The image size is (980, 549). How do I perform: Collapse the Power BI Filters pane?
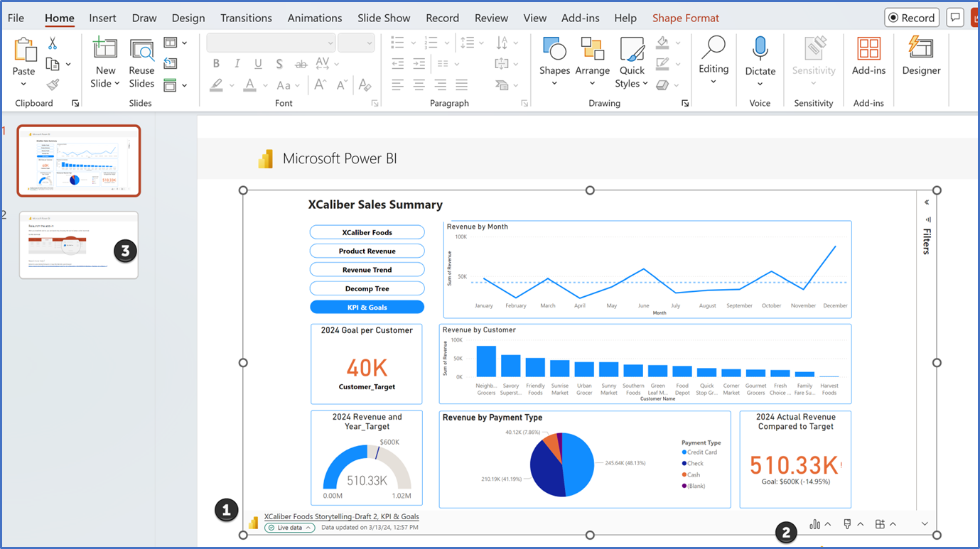click(927, 202)
